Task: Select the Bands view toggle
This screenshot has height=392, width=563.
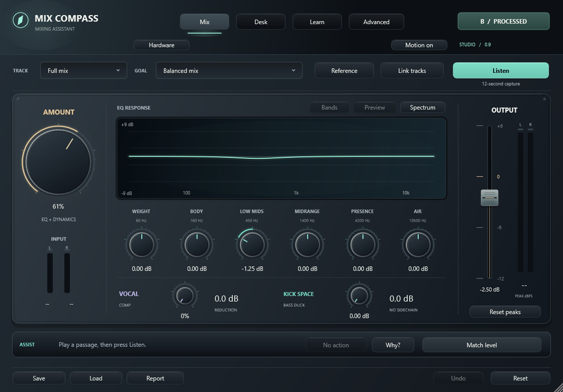Action: [x=329, y=108]
